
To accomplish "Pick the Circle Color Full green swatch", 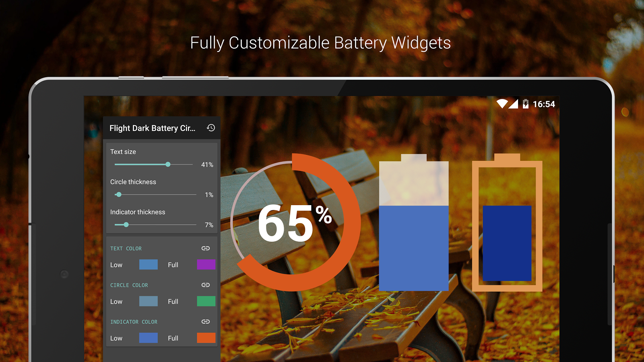I will (x=206, y=301).
